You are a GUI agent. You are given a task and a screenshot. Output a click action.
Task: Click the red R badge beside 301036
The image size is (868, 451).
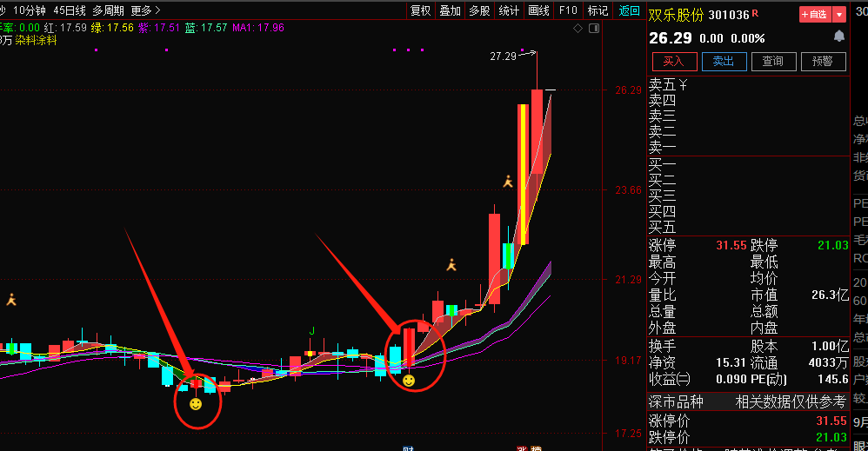tap(755, 13)
